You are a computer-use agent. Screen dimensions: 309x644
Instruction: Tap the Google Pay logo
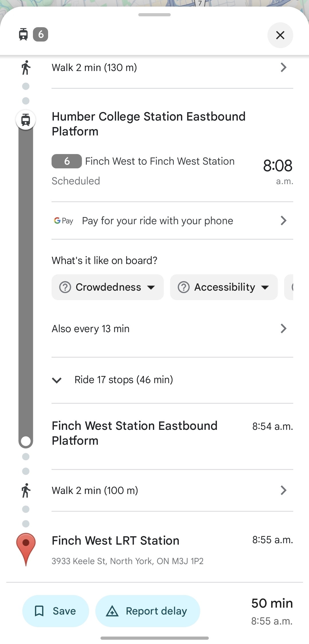click(64, 221)
